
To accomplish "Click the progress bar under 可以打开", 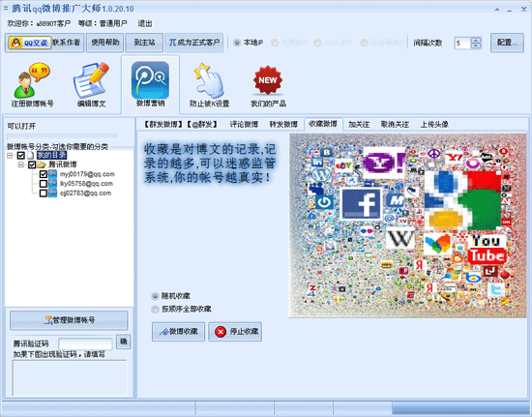I will click(x=63, y=136).
